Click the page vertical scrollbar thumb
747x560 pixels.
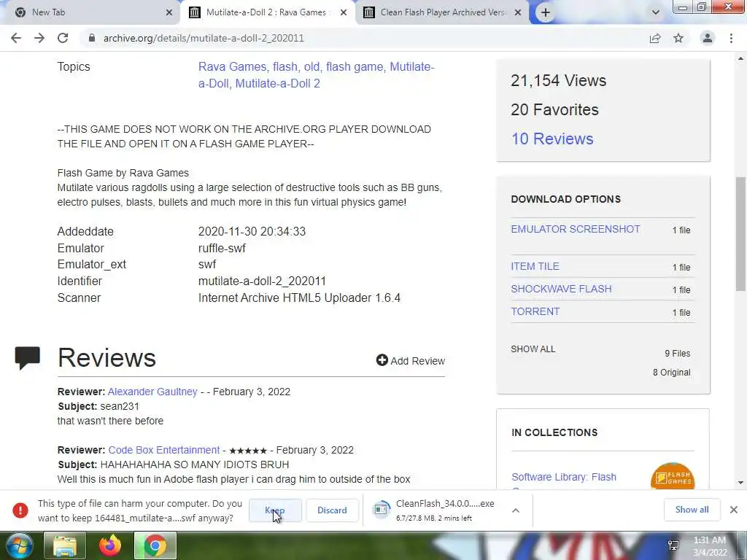coord(741,233)
